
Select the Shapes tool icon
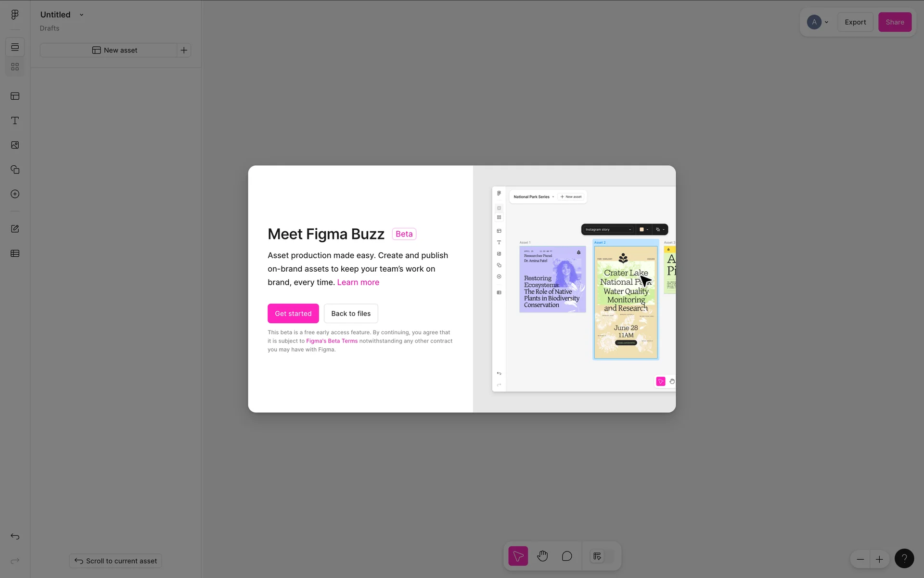(x=15, y=170)
